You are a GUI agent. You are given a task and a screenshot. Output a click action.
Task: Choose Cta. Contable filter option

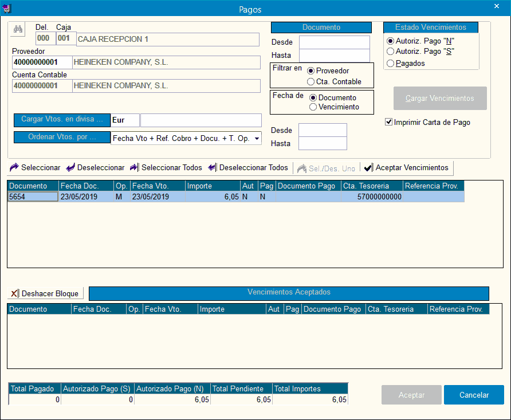(x=311, y=82)
